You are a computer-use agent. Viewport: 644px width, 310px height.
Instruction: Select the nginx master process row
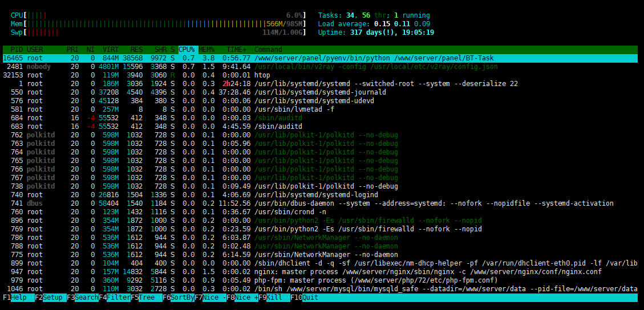point(321,271)
